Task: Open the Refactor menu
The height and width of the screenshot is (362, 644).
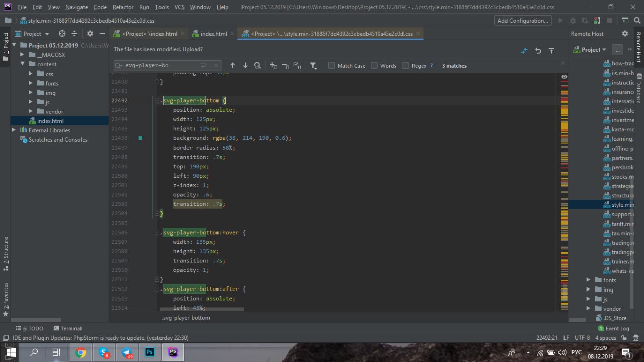Action: pos(123,7)
